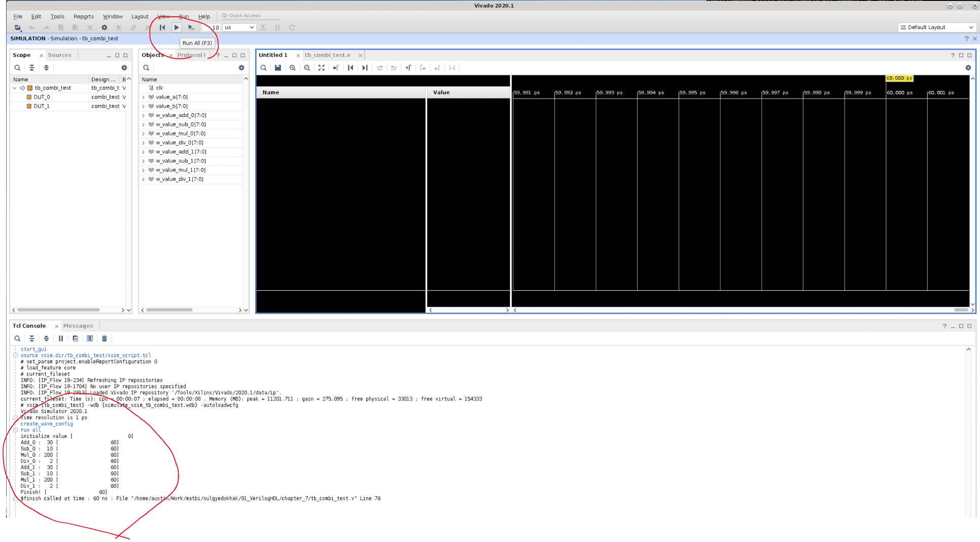Switch to the Messages tab
This screenshot has height=542, width=980.
click(x=78, y=326)
